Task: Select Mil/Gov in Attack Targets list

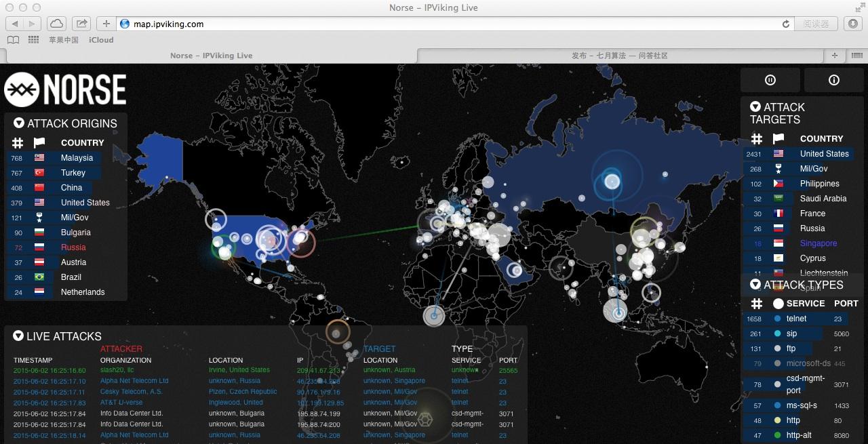Action: point(804,169)
